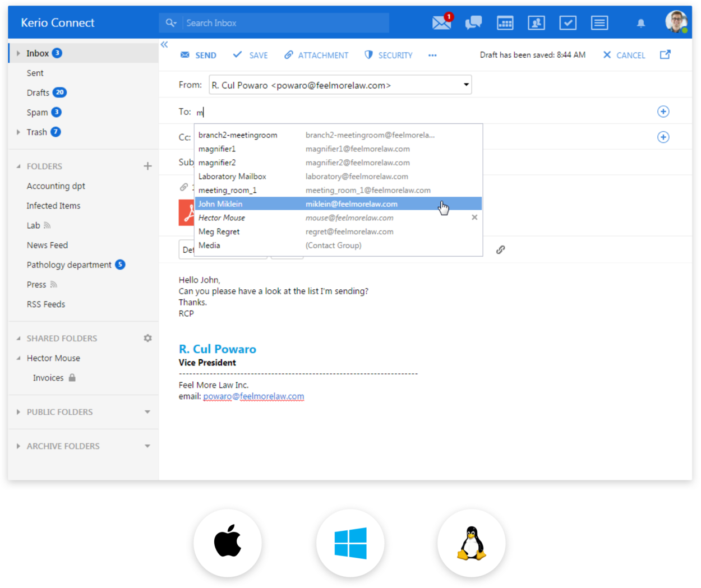
Task: Select the Inbox folder
Action: [84, 53]
